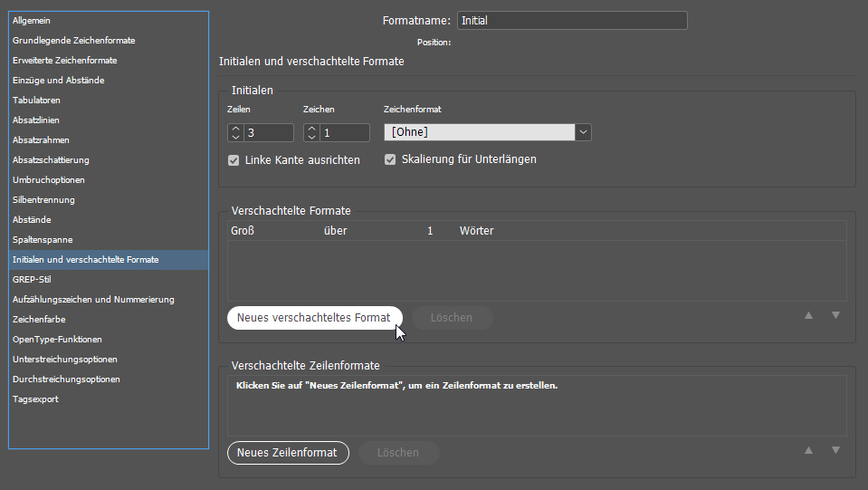Adjust the Zeichen stepper arrows

pyautogui.click(x=311, y=133)
